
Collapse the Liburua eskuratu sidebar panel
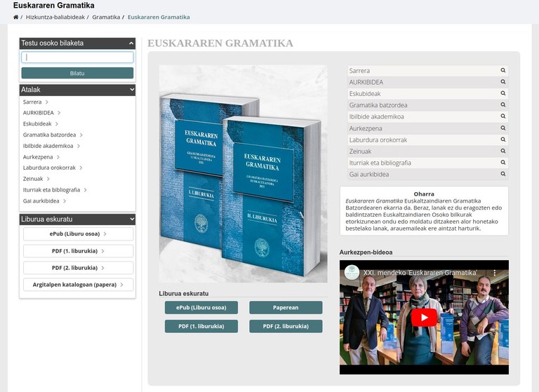point(132,219)
